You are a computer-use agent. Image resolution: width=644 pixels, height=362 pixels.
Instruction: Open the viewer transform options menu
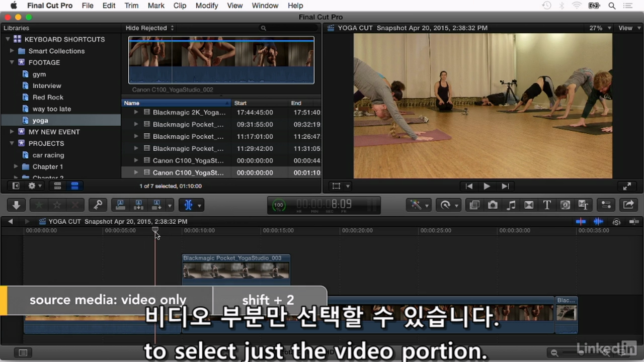point(341,186)
